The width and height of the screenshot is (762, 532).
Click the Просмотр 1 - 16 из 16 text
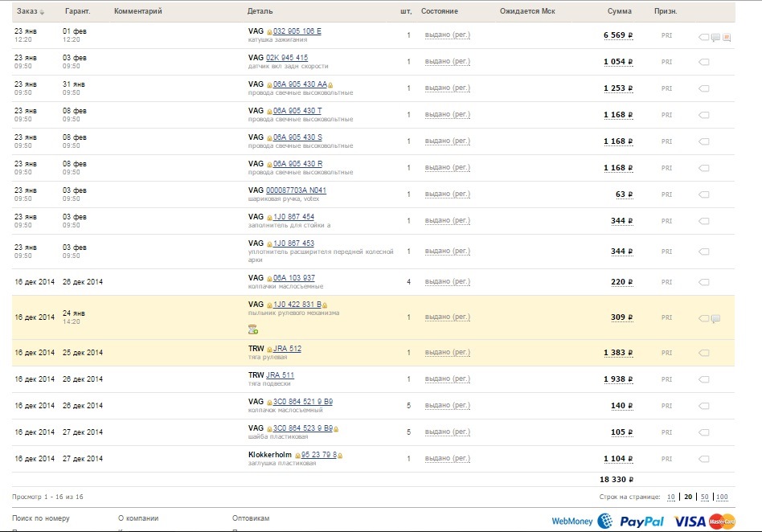coord(47,497)
